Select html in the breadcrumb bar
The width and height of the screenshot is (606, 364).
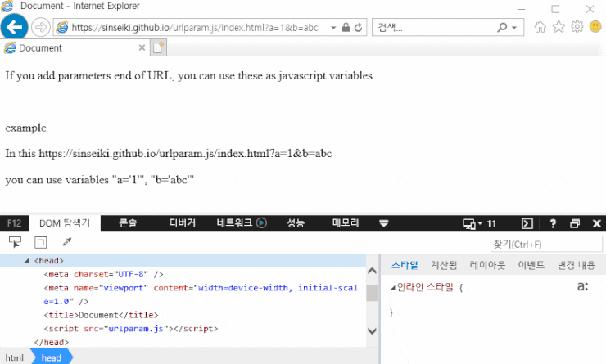(x=14, y=357)
